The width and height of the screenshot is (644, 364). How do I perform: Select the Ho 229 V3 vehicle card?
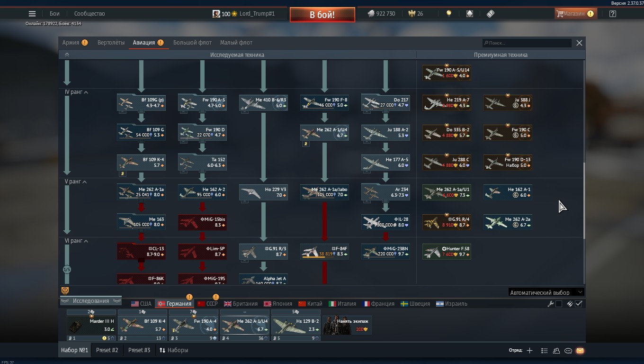[x=263, y=192]
